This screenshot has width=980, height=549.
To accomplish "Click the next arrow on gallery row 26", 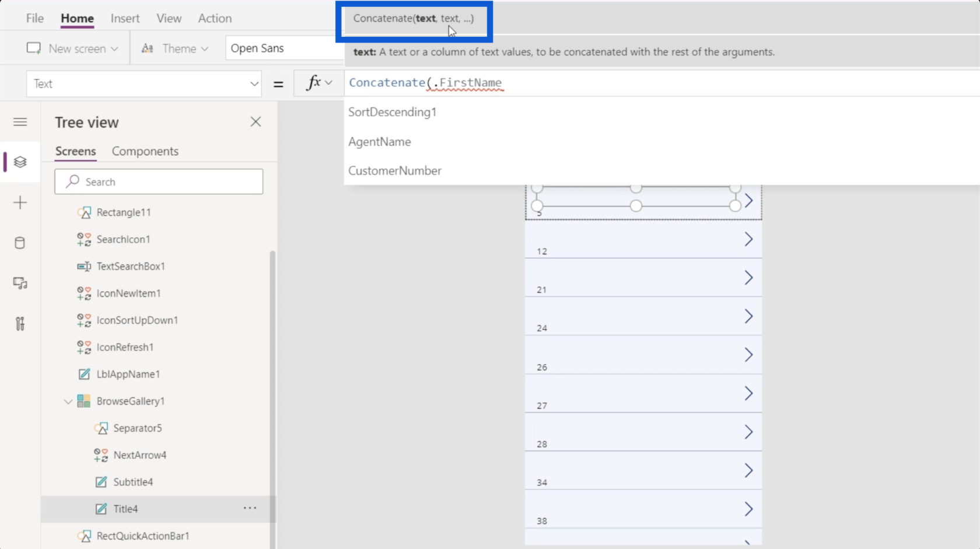I will pyautogui.click(x=748, y=355).
